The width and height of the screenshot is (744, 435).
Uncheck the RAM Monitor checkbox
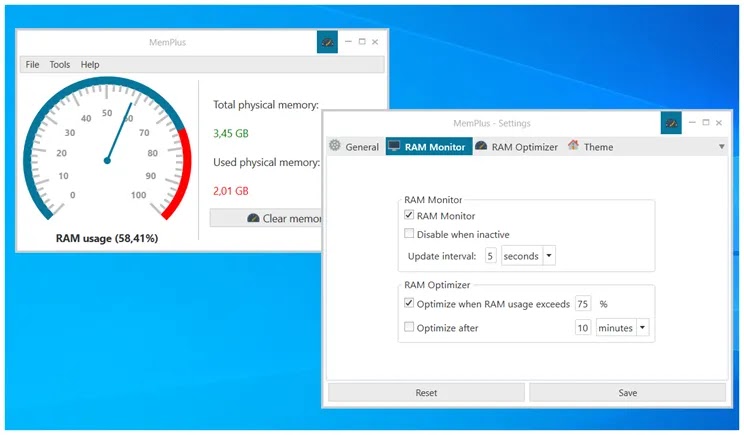tap(409, 215)
